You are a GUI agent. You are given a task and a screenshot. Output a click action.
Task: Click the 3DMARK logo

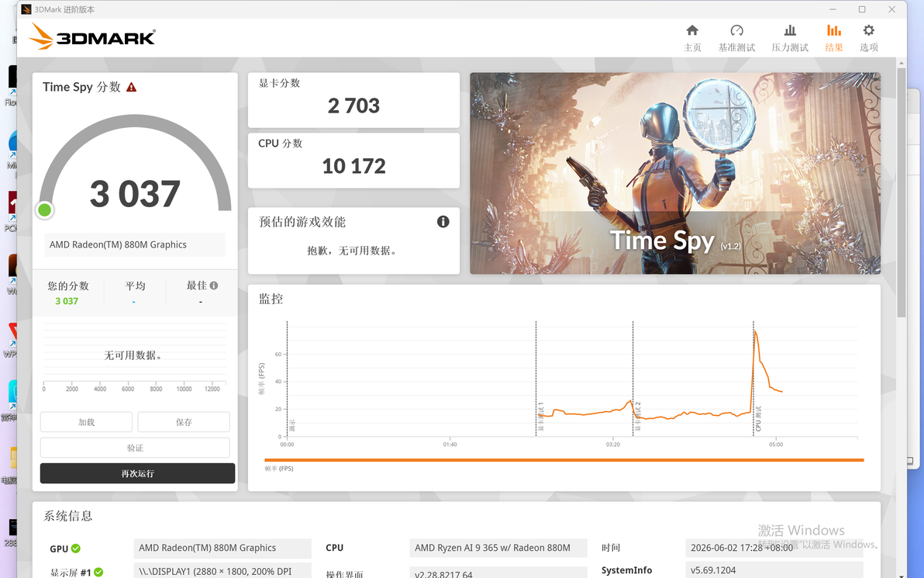click(x=92, y=36)
